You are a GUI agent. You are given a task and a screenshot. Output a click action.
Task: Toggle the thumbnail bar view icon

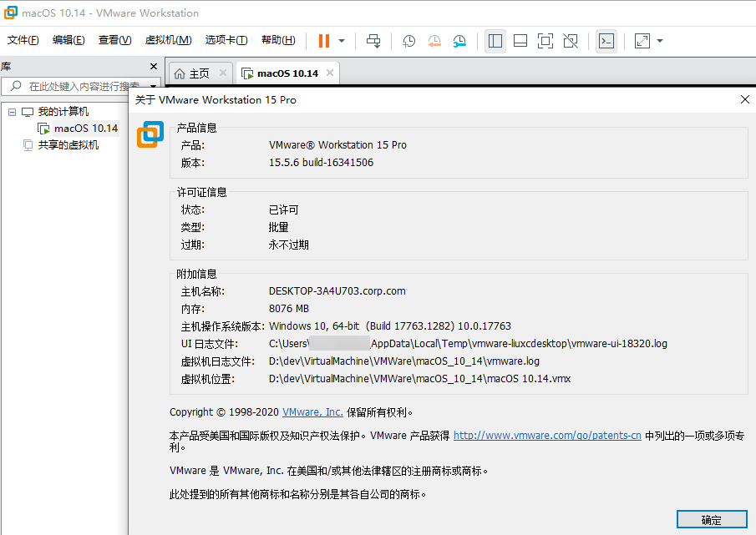click(x=520, y=41)
